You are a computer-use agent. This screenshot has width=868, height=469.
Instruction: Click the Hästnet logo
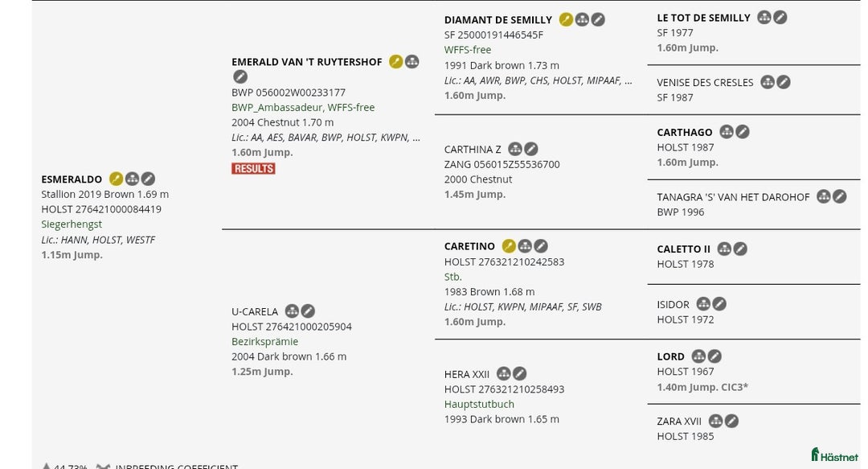(834, 455)
